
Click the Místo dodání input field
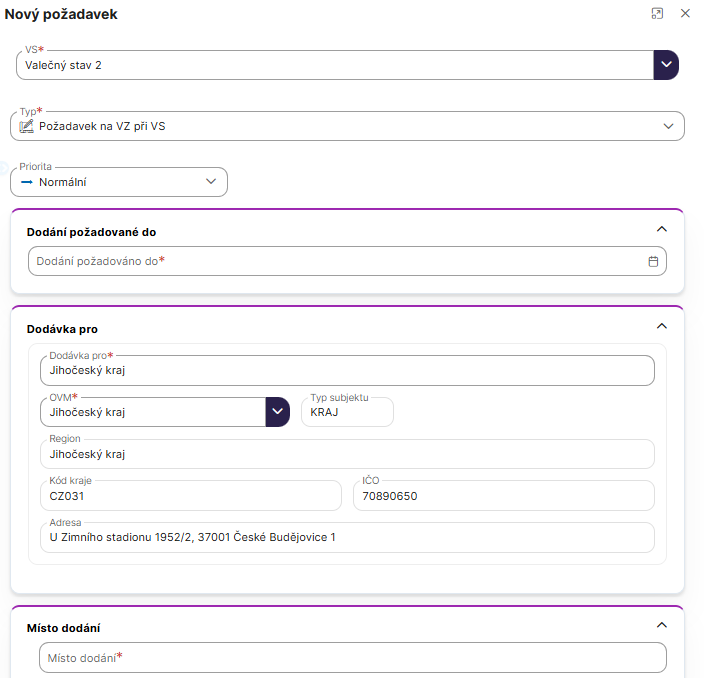352,657
